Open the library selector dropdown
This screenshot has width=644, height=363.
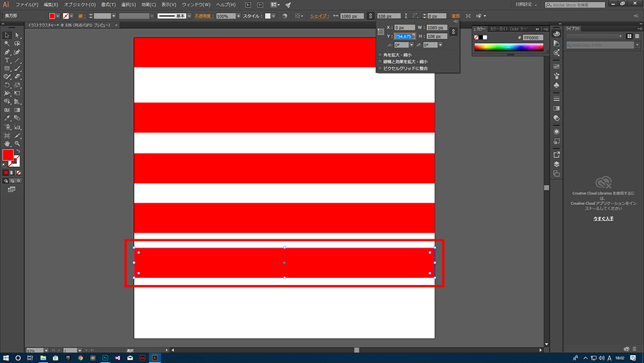coord(594,36)
